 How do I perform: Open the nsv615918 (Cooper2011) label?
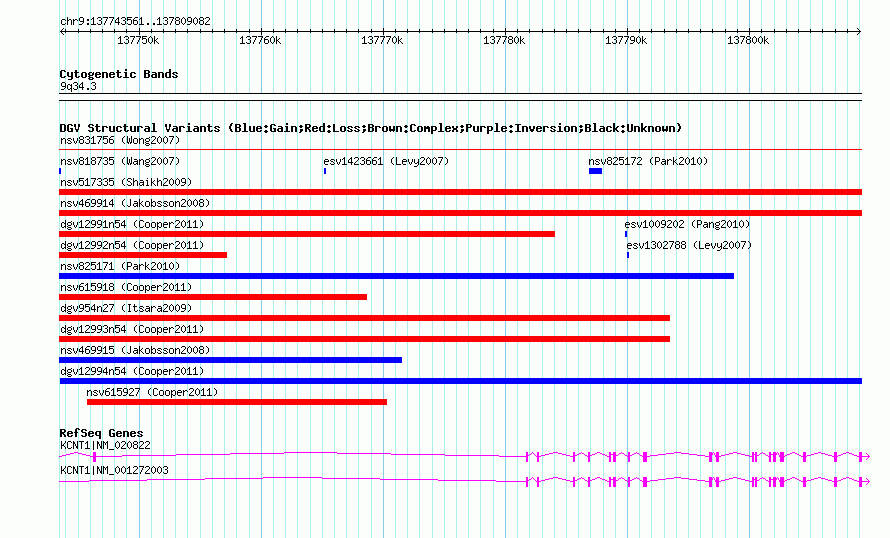(126, 287)
